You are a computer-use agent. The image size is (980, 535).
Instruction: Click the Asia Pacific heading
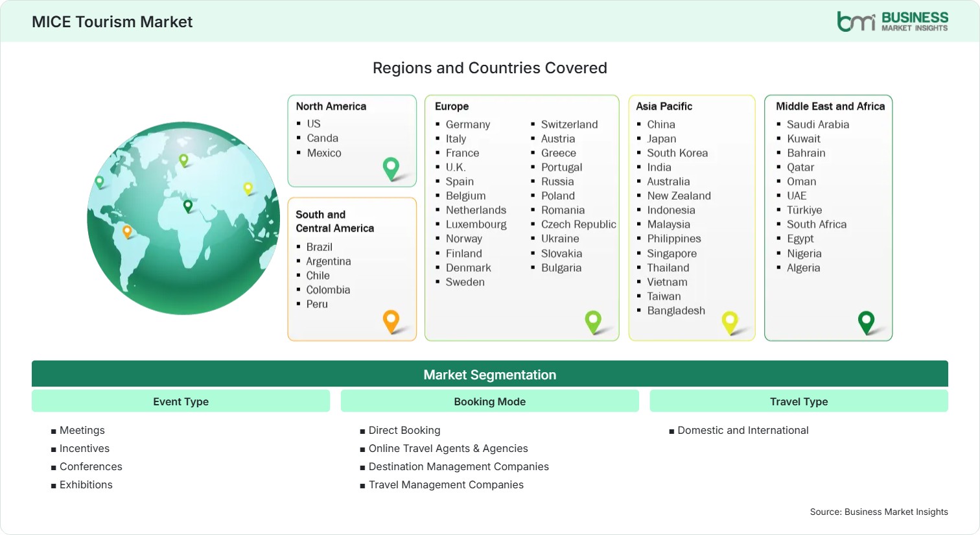click(664, 106)
